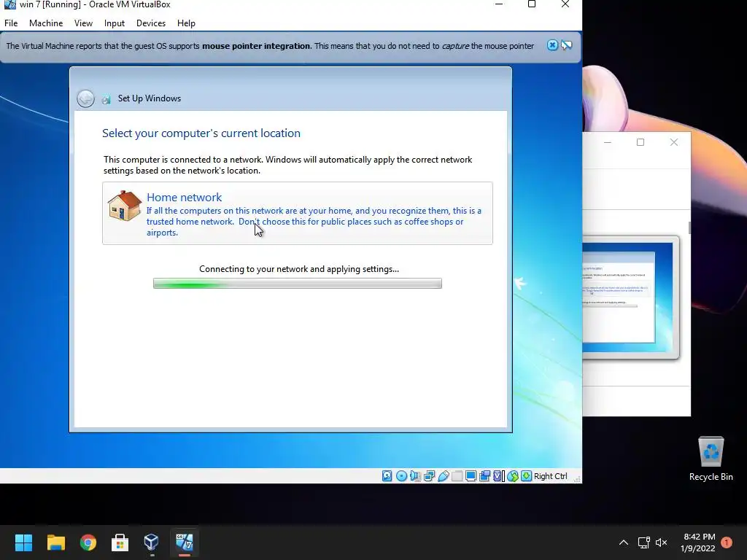Click the Set Up Windows title text
Image resolution: width=747 pixels, height=560 pixels.
coord(150,98)
